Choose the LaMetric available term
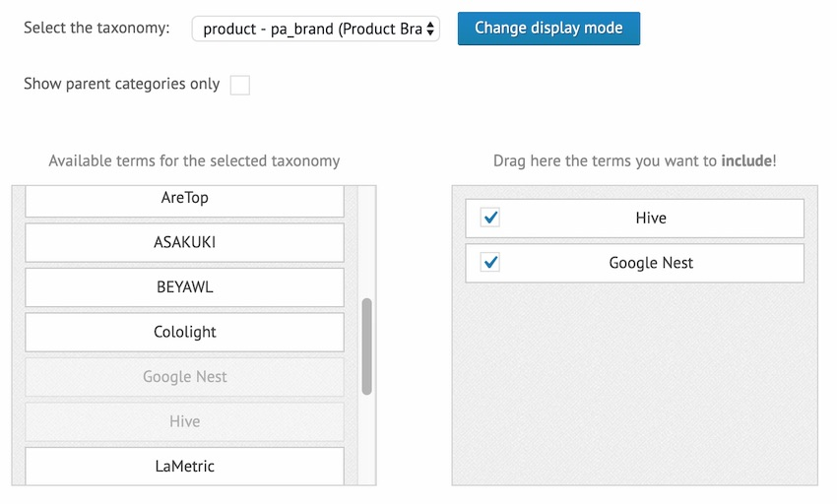This screenshot has width=837, height=504. pos(184,466)
